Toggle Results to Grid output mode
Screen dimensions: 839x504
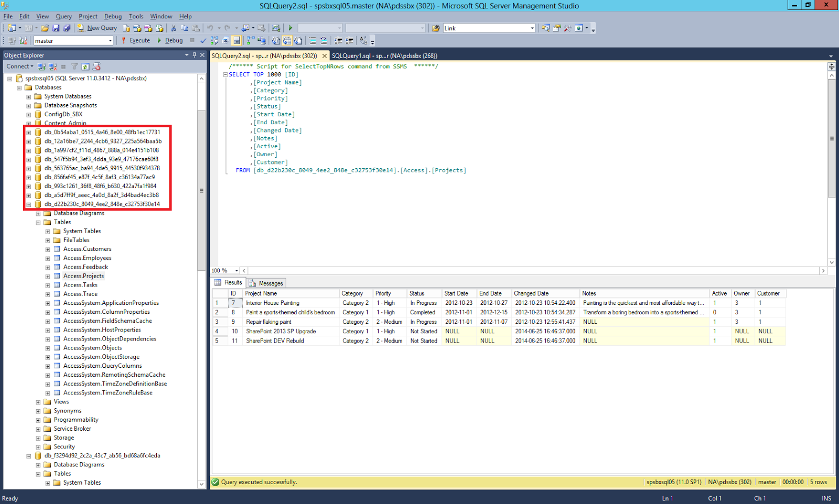287,41
